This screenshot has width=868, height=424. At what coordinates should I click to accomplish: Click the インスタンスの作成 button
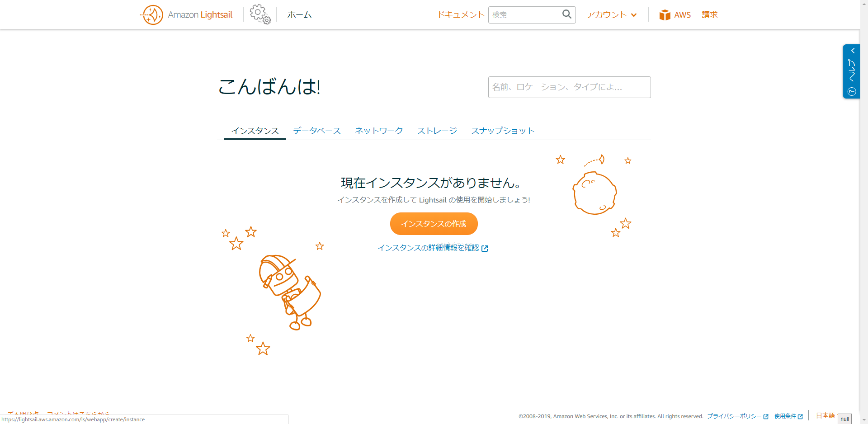pos(434,224)
